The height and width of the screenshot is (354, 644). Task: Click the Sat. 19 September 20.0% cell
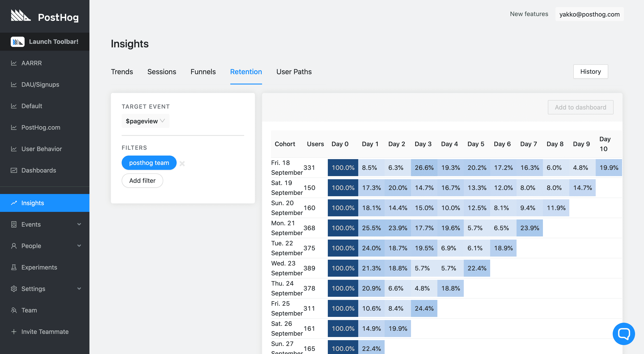398,188
